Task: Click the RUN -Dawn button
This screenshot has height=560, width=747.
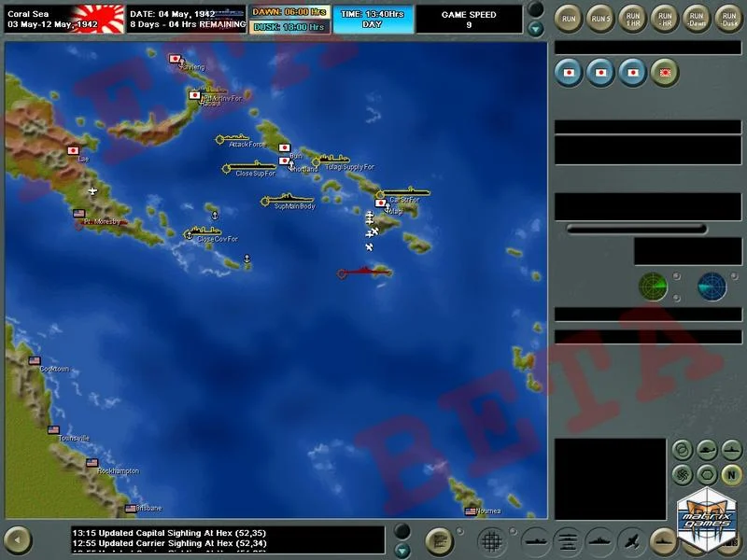Action: [x=697, y=18]
